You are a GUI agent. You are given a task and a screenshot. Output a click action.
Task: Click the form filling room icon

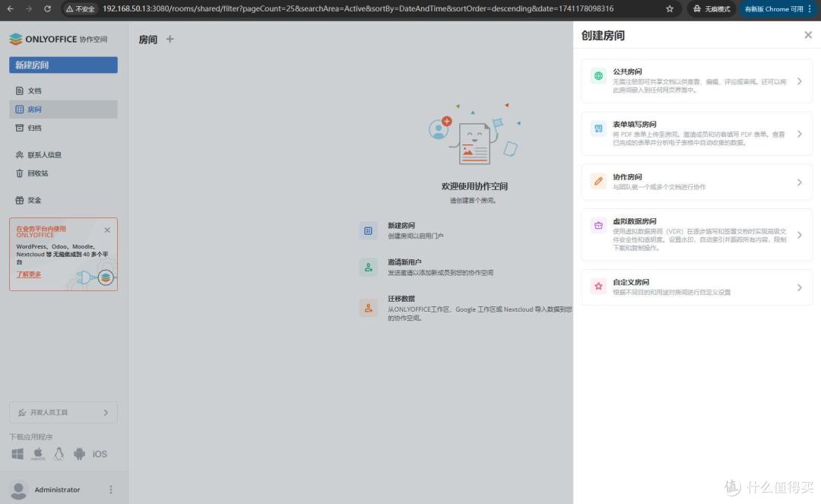599,128
